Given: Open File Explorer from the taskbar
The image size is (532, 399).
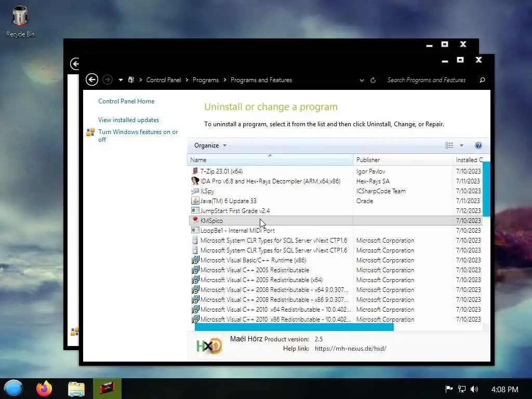Looking at the screenshot, I should coord(76,389).
